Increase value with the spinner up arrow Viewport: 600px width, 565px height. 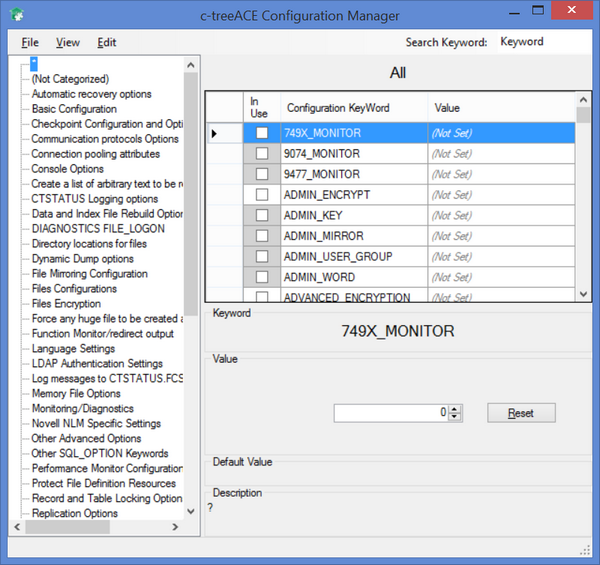pos(455,408)
